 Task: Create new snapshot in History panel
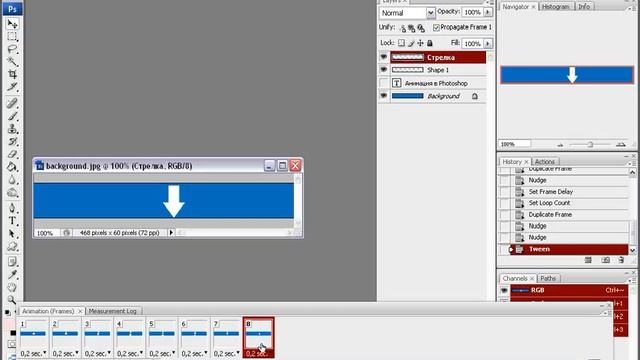coord(606,260)
